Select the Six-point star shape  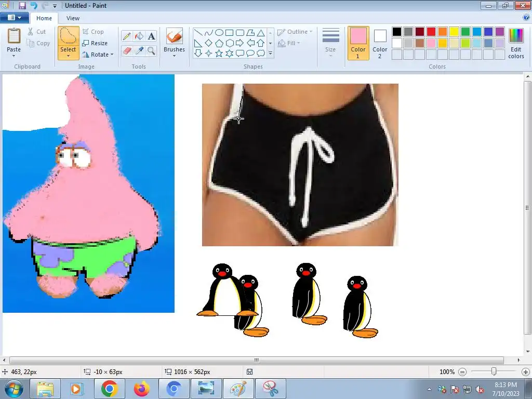(229, 54)
